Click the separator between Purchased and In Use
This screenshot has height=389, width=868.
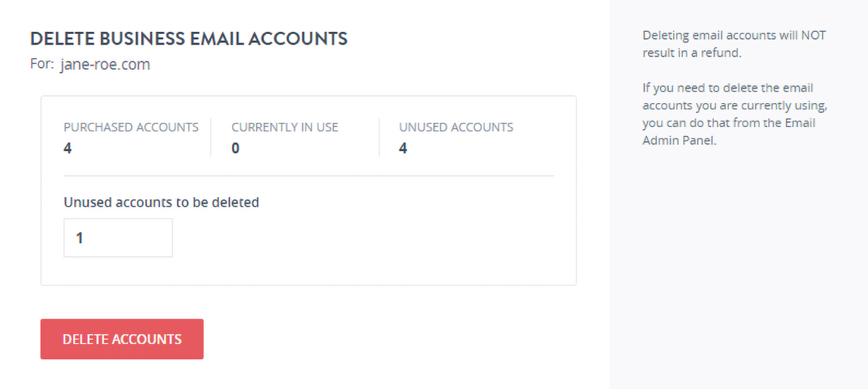(210, 138)
